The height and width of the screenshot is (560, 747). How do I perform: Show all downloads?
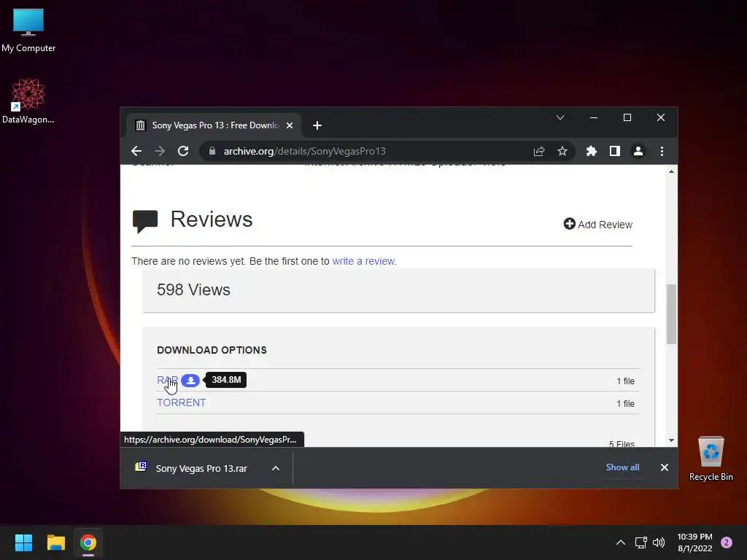622,467
